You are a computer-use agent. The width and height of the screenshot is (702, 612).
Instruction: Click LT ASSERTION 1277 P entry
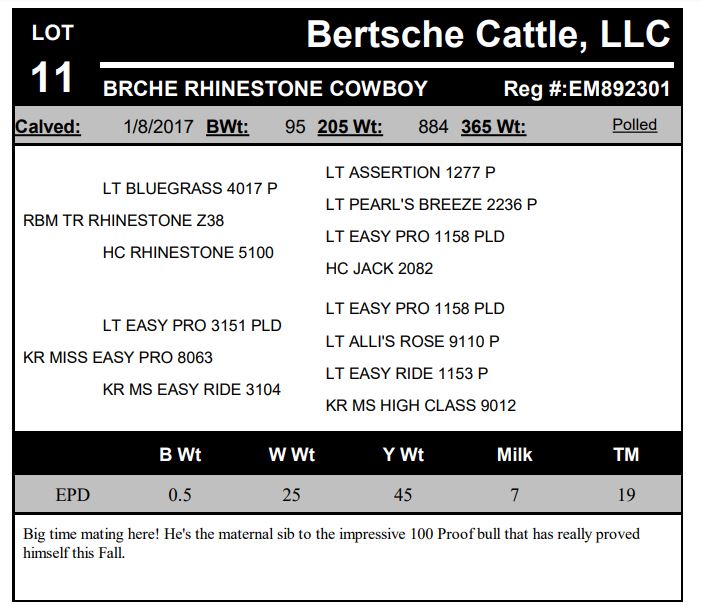pyautogui.click(x=410, y=172)
